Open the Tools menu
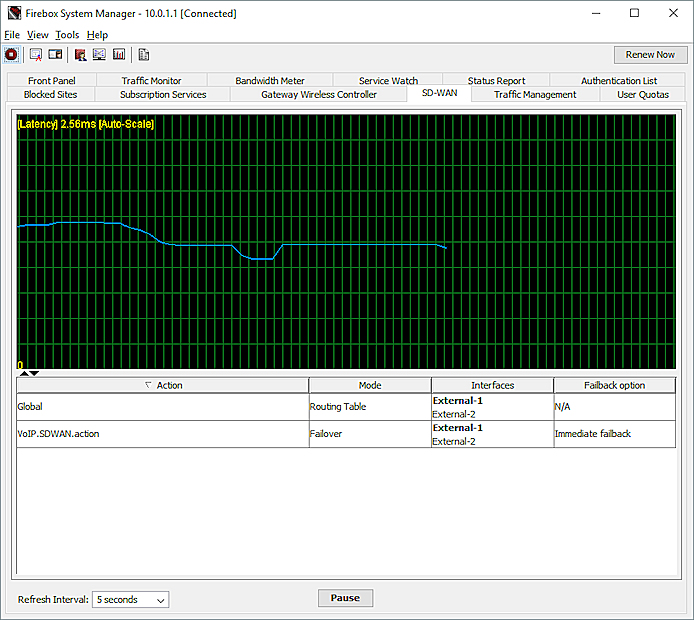 [x=67, y=35]
